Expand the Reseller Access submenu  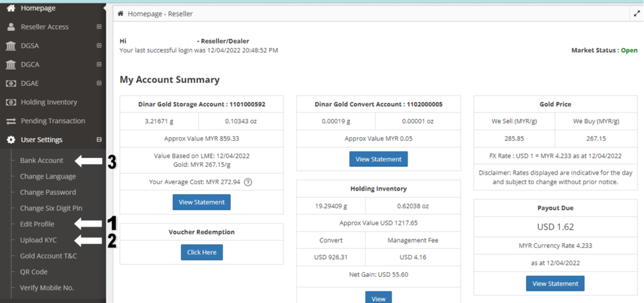coord(99,27)
